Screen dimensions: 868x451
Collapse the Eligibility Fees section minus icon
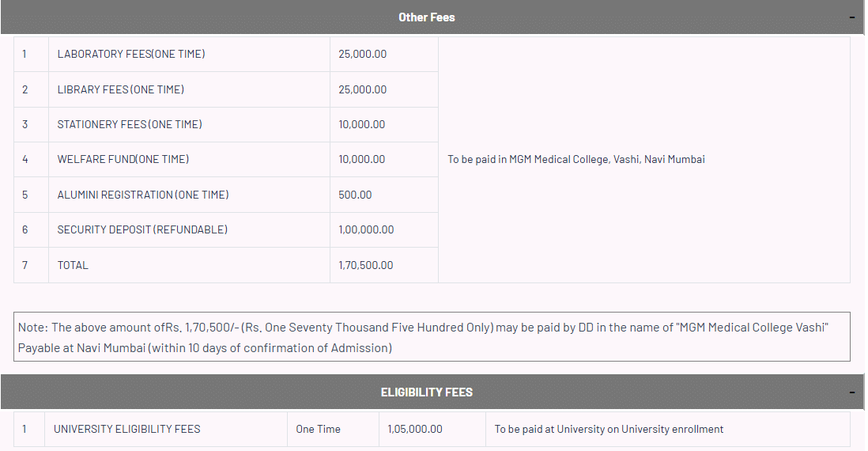851,392
